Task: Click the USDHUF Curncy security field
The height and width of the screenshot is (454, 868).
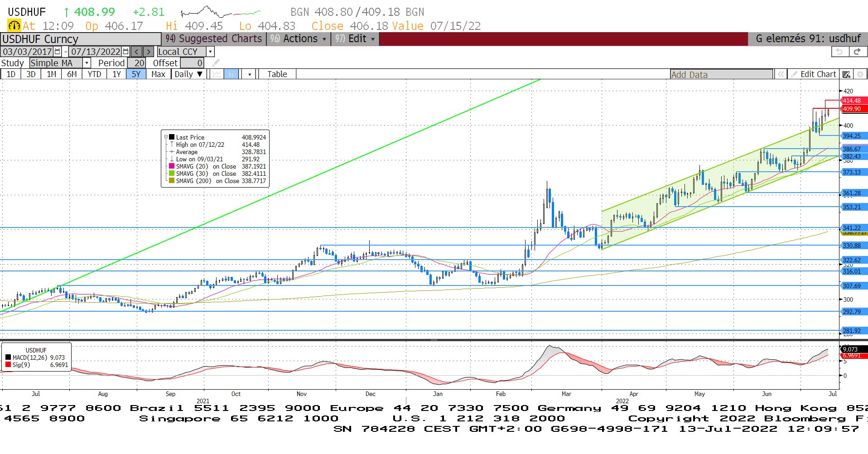Action: point(81,39)
